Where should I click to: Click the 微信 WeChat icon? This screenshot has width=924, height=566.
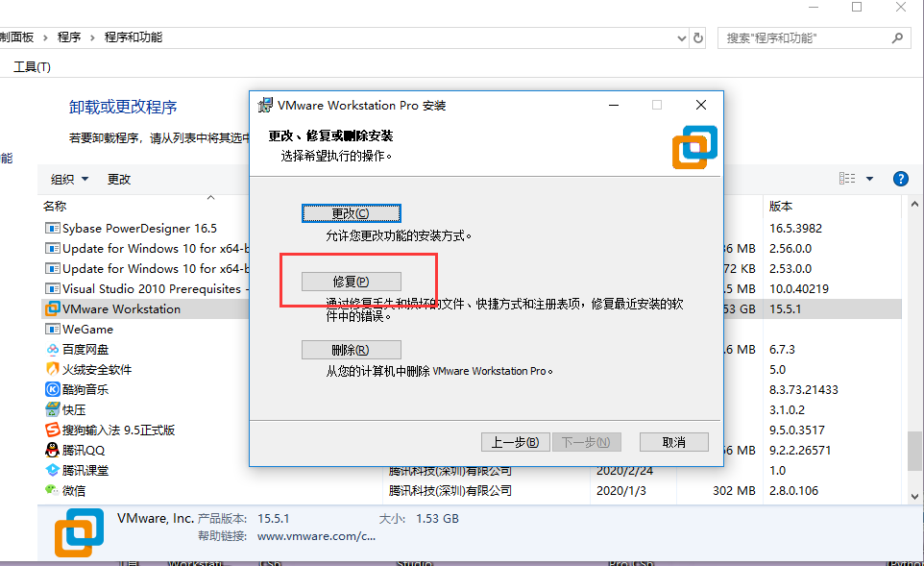55,490
